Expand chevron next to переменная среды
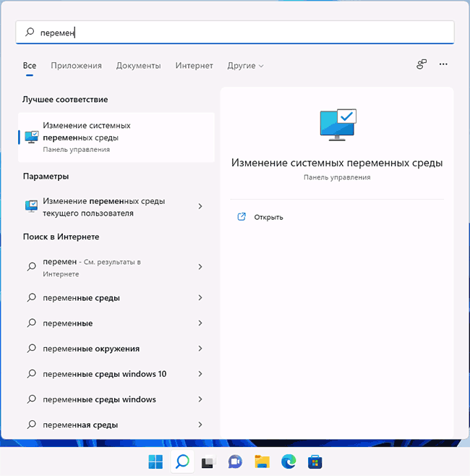 click(x=200, y=425)
